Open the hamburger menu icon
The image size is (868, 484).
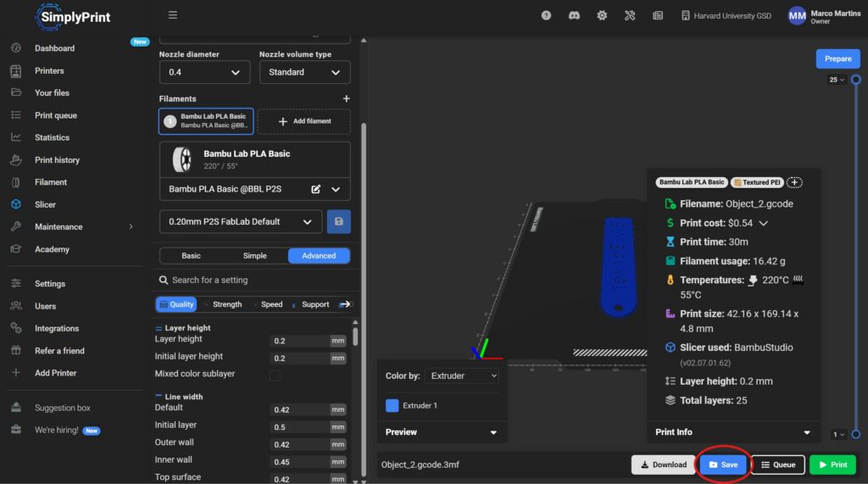pyautogui.click(x=173, y=15)
